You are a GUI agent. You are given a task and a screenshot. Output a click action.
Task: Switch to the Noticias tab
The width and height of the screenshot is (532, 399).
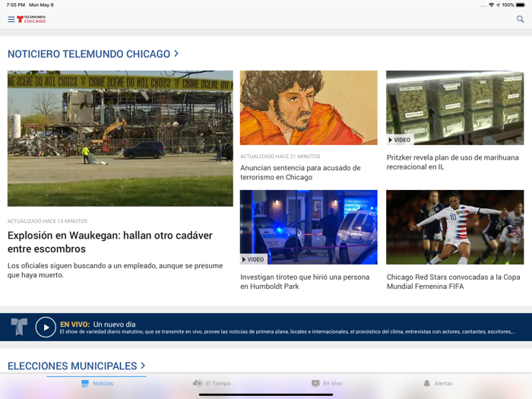pyautogui.click(x=97, y=383)
